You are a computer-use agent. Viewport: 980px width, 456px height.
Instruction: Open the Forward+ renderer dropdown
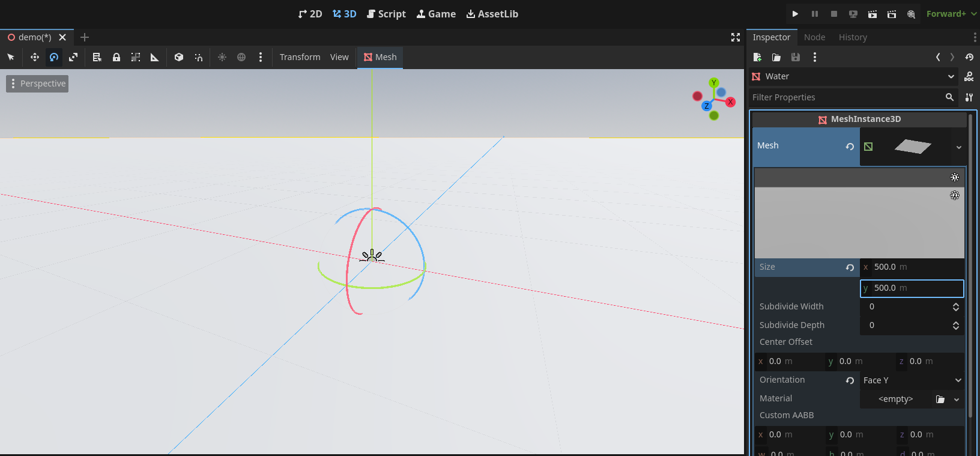click(951, 14)
